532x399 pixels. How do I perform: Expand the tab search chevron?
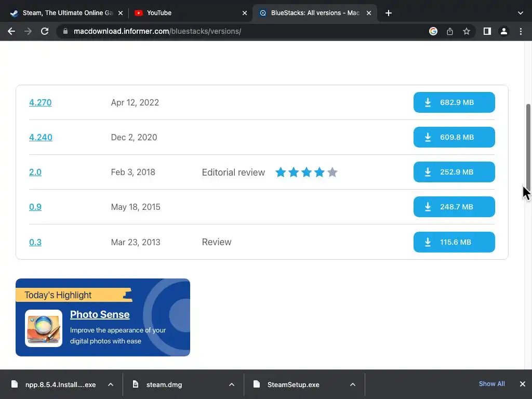click(x=521, y=13)
